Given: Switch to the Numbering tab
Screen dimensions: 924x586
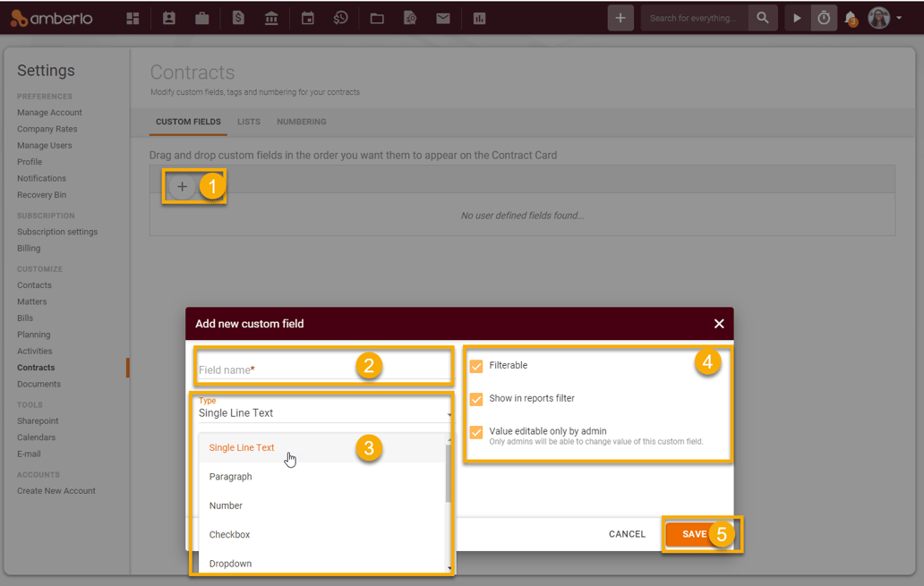Looking at the screenshot, I should tap(302, 122).
